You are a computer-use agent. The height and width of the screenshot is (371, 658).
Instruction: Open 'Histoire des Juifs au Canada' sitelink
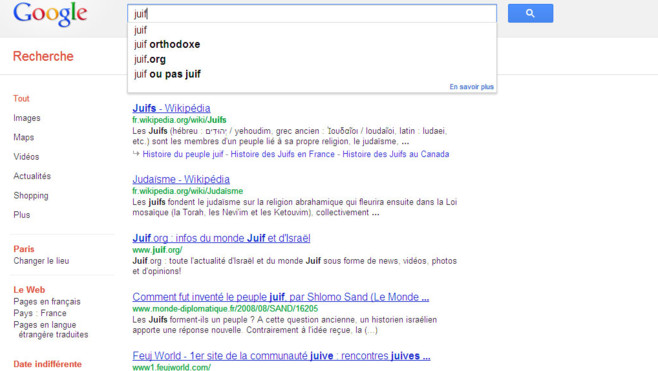[x=396, y=154]
